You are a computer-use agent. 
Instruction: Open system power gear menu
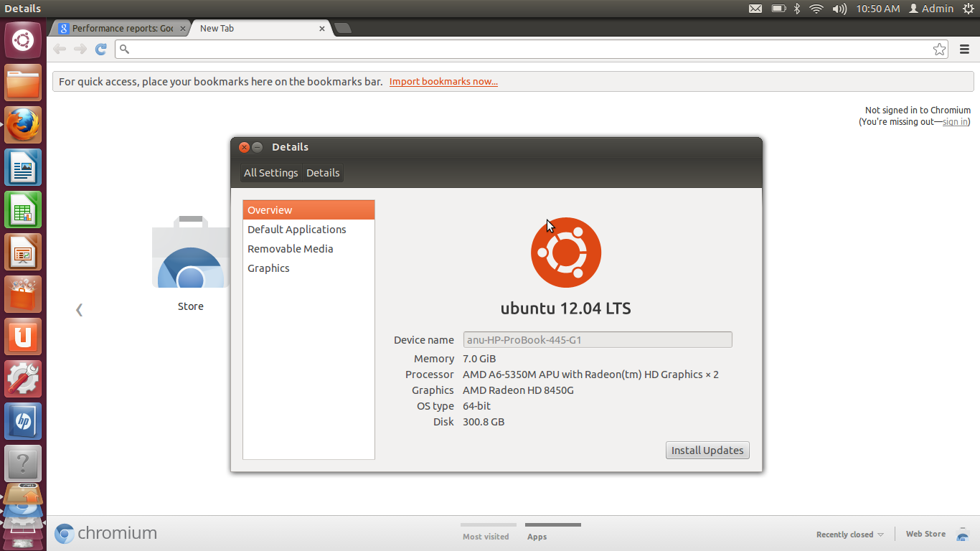tap(969, 9)
